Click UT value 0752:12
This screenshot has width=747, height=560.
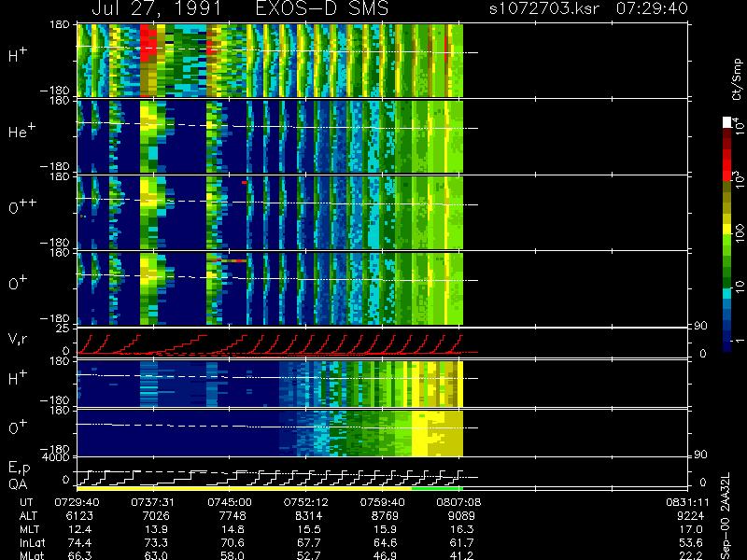tap(305, 502)
